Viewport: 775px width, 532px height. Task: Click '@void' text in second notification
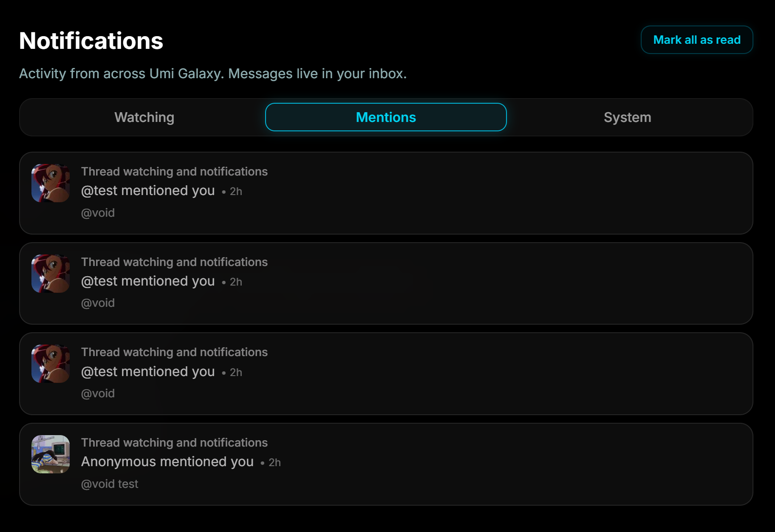pos(98,303)
